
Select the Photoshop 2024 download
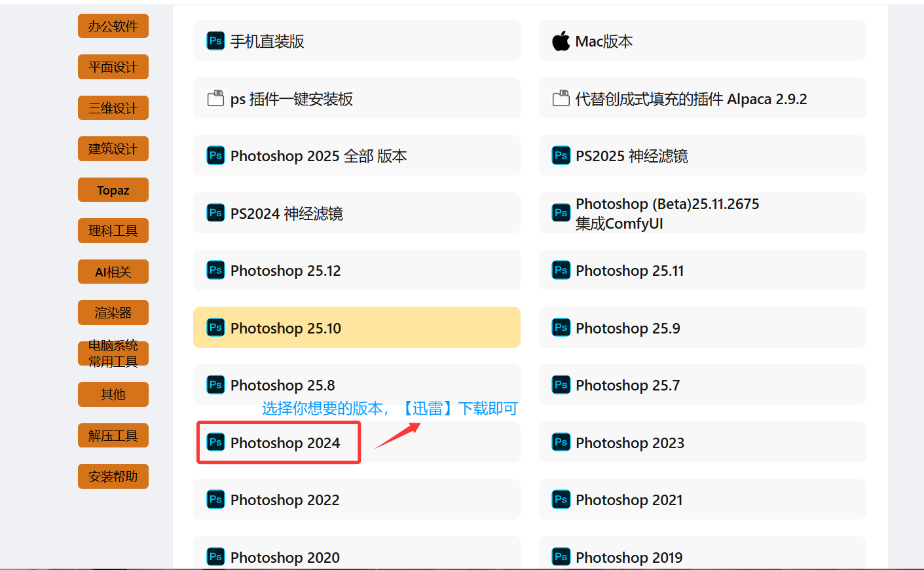point(357,442)
